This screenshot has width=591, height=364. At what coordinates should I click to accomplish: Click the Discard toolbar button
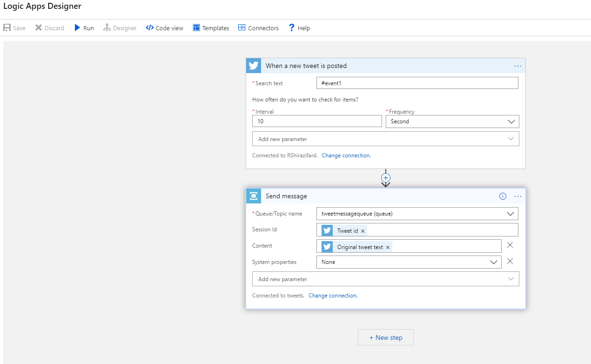coord(50,28)
